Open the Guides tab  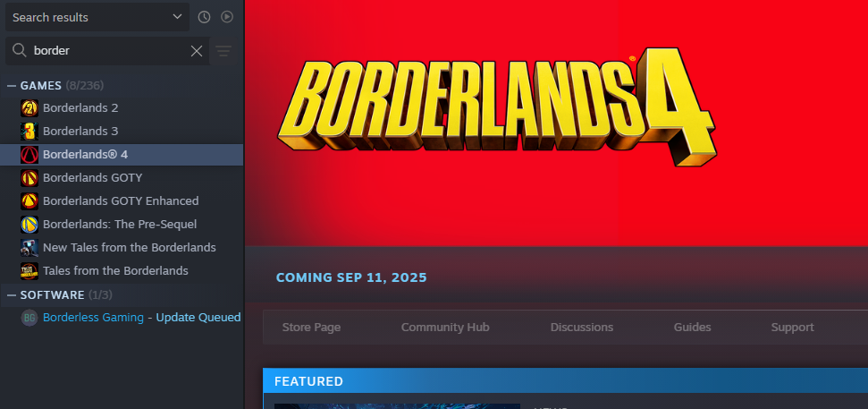[x=692, y=328]
